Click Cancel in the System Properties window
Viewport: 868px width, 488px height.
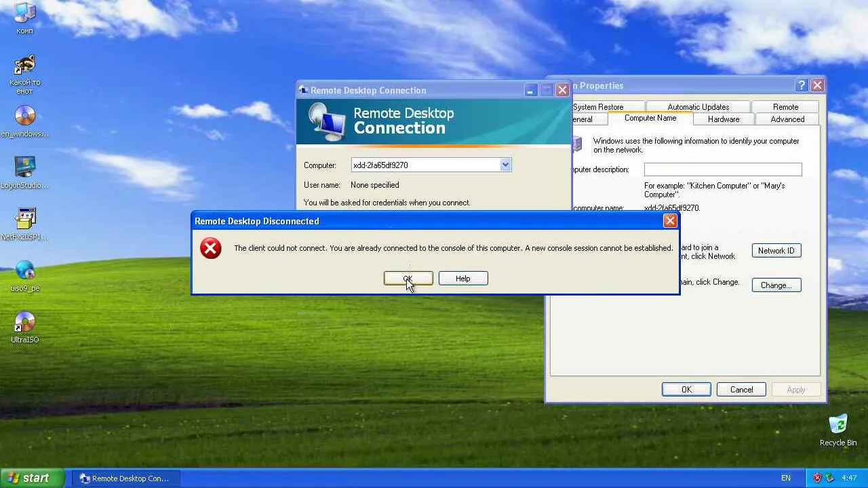741,390
